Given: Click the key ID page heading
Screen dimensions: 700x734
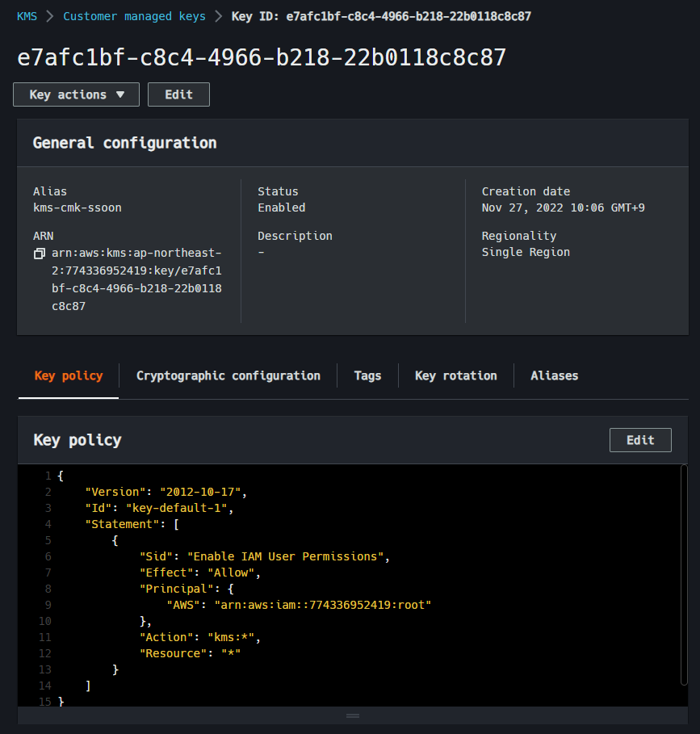Looking at the screenshot, I should click(x=262, y=57).
